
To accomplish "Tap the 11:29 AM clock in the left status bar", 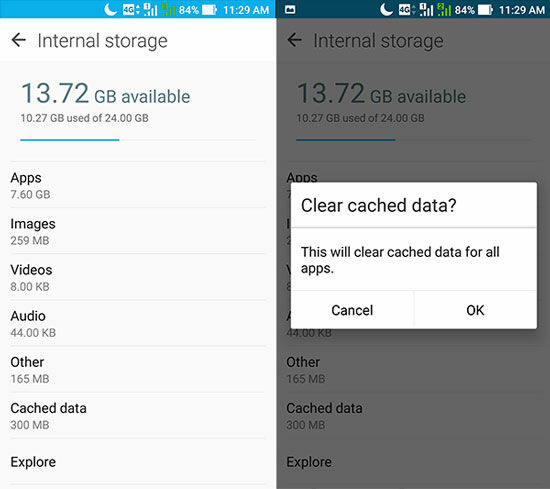I will click(x=246, y=10).
